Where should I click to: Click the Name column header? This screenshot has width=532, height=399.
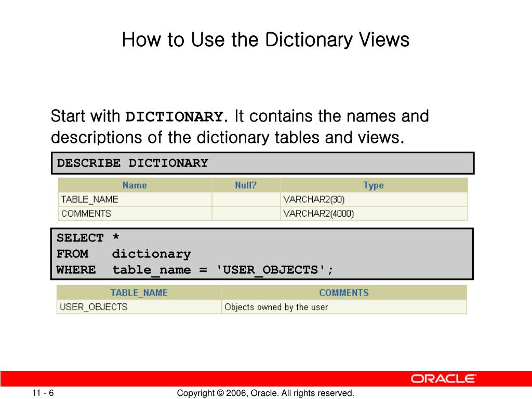(x=135, y=185)
